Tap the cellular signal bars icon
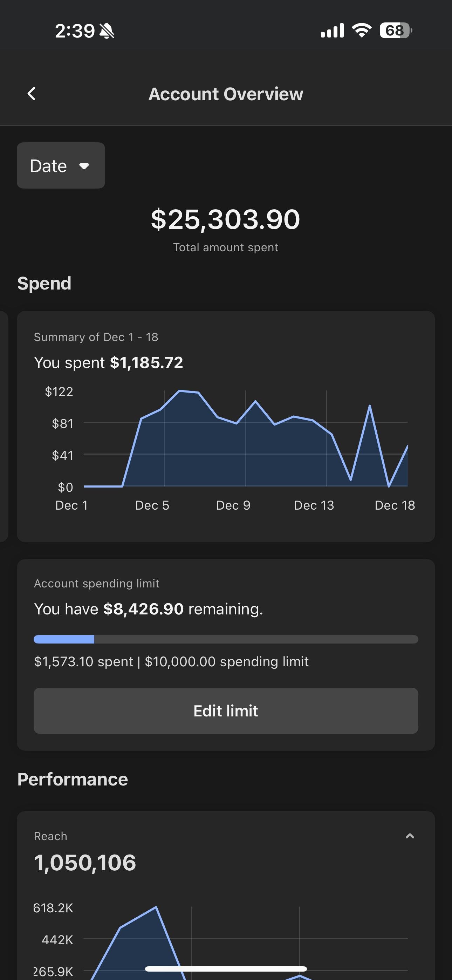452x980 pixels. click(332, 30)
